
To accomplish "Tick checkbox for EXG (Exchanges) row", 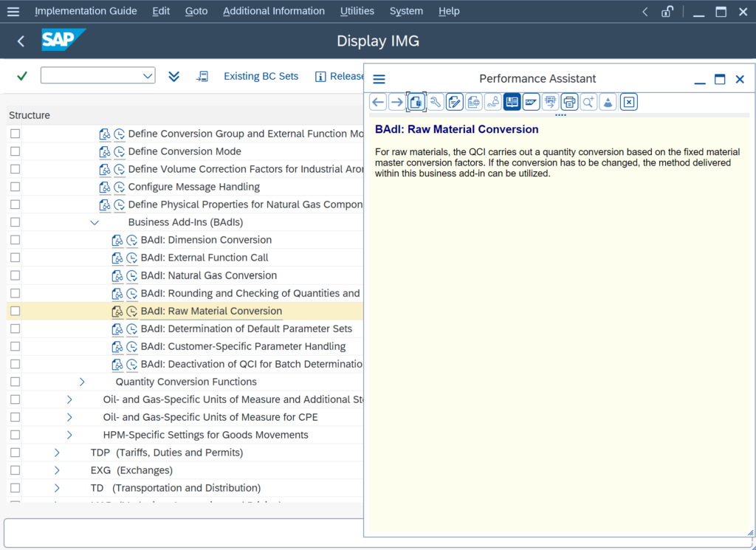I will coord(16,470).
